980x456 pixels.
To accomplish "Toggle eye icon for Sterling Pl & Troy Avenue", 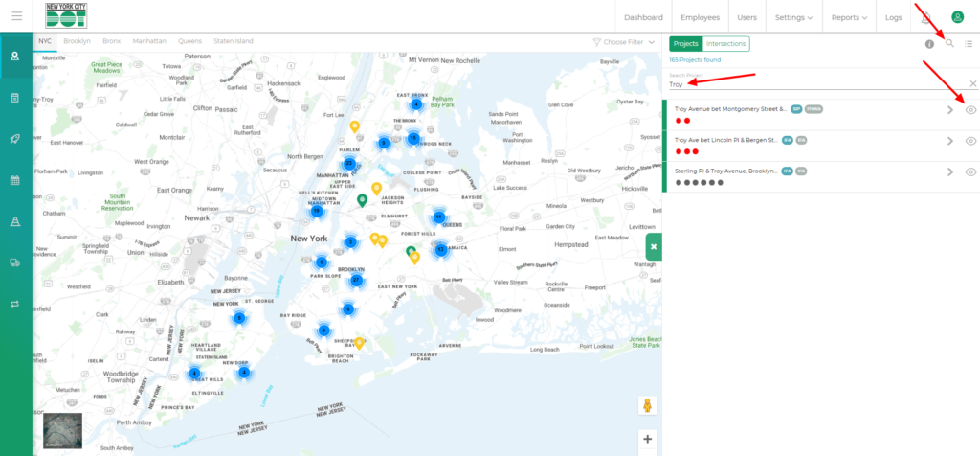I will click(970, 172).
